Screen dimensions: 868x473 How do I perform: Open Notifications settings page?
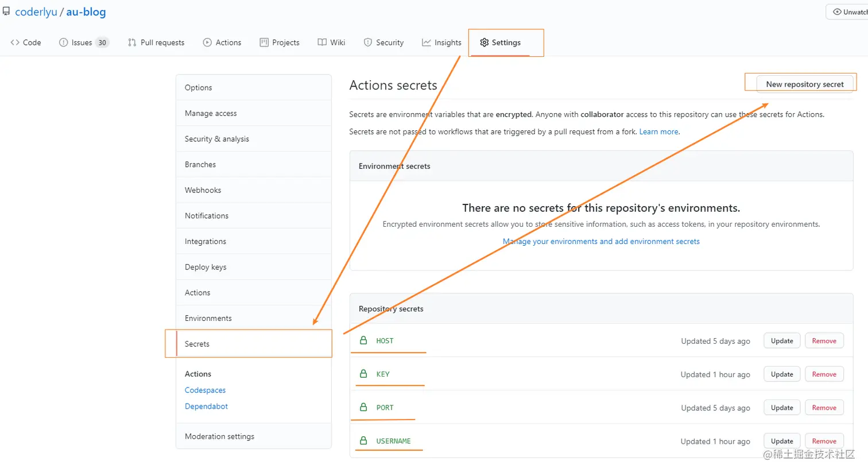pos(254,216)
